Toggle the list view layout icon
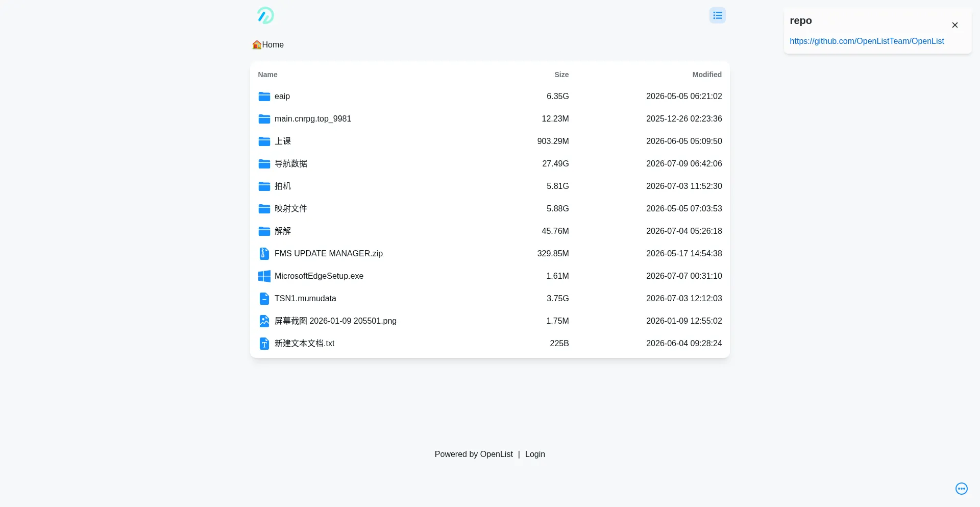 point(717,15)
